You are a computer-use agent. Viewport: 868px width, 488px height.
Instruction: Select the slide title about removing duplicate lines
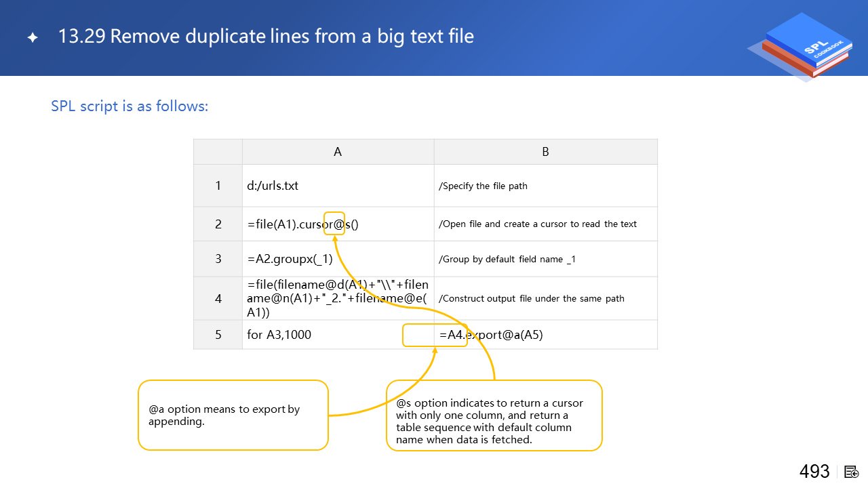(x=266, y=36)
